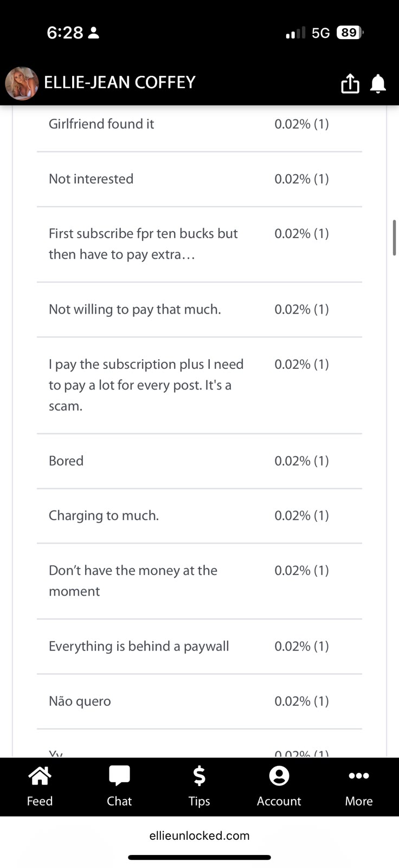Tap the ELLIE-JEAN COFFEY page title
This screenshot has height=868, width=399.
tap(119, 82)
